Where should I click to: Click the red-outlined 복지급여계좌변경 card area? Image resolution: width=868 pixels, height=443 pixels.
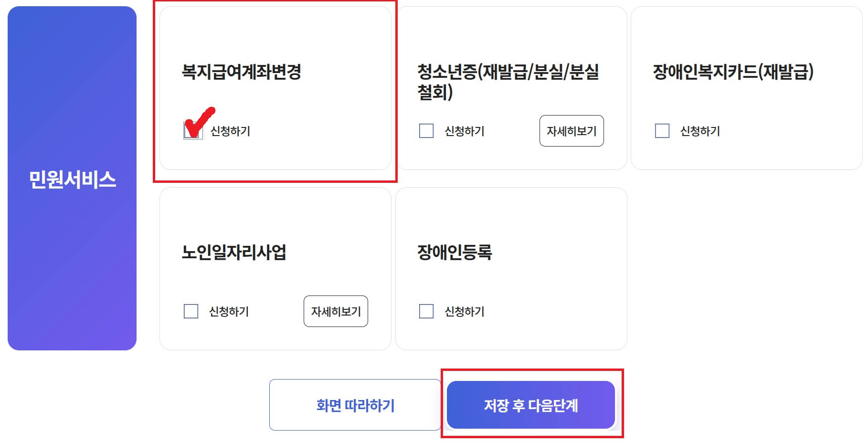pos(275,91)
